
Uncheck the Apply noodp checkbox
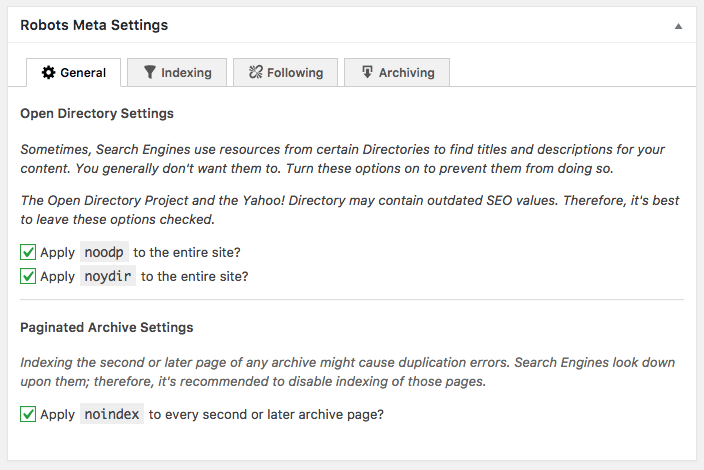[28, 252]
